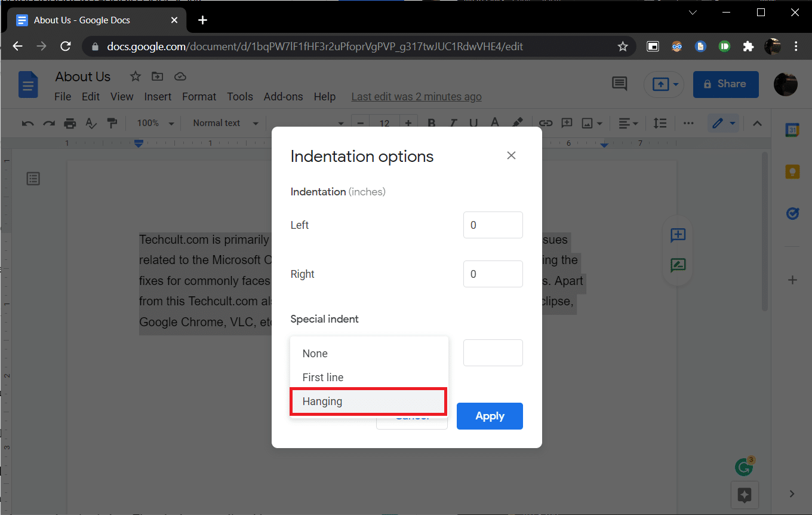Viewport: 812px width, 515px height.
Task: Click the Undo toolbar icon
Action: [27, 123]
